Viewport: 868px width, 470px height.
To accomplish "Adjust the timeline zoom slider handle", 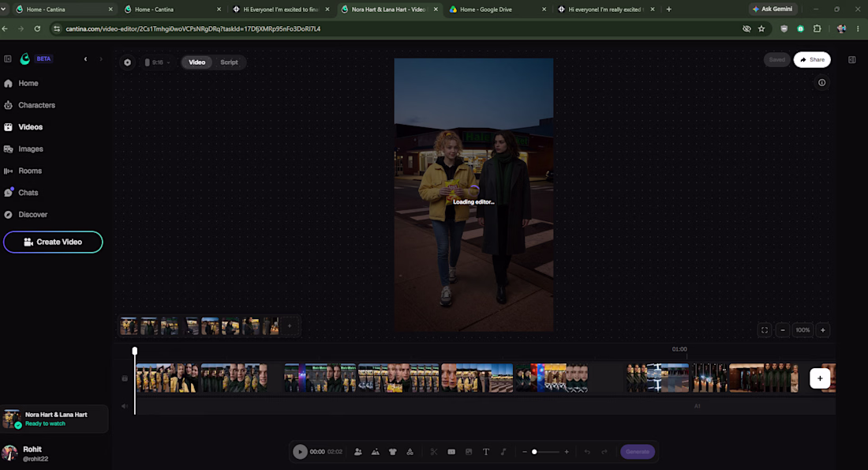I will [x=534, y=452].
